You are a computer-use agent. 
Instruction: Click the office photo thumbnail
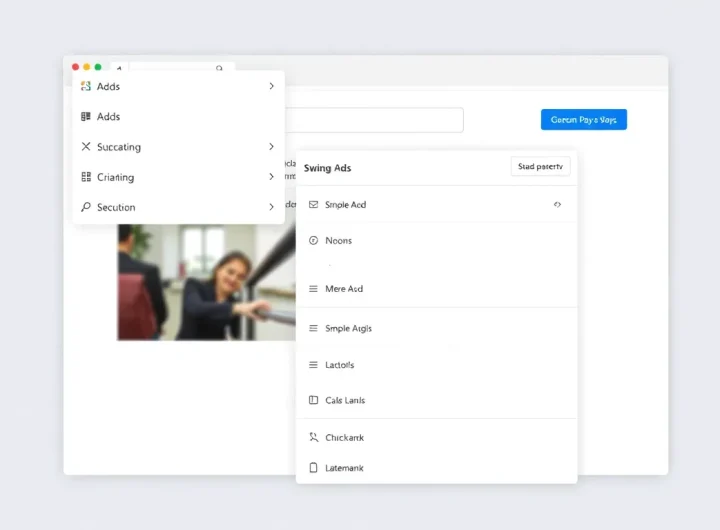click(205, 282)
